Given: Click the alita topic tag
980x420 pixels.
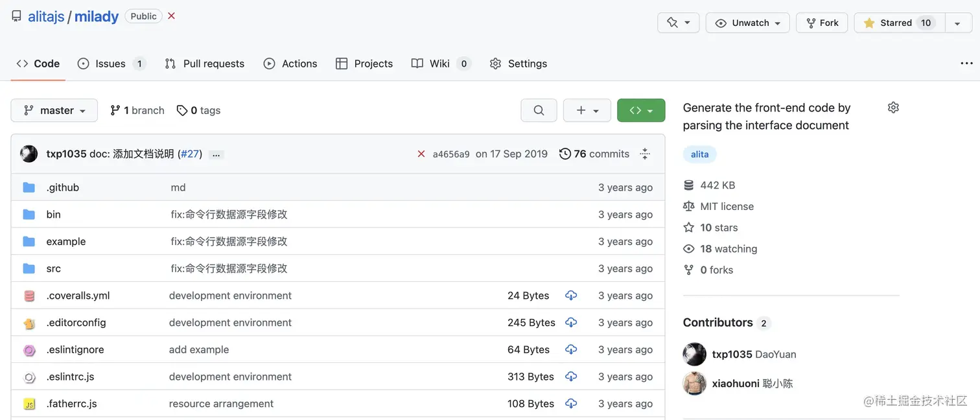Looking at the screenshot, I should [700, 154].
